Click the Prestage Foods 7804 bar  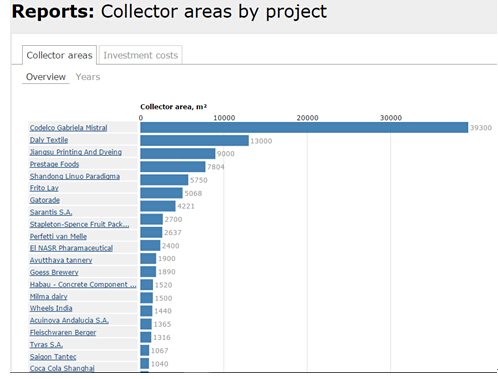click(173, 167)
